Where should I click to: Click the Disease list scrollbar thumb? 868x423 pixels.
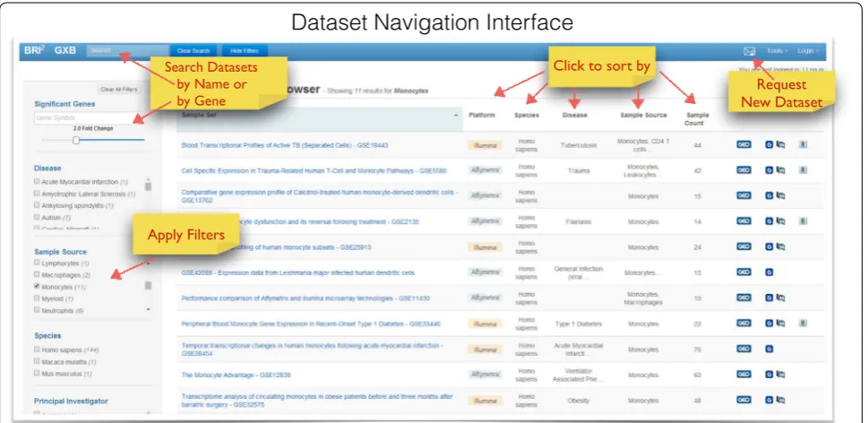[x=148, y=186]
